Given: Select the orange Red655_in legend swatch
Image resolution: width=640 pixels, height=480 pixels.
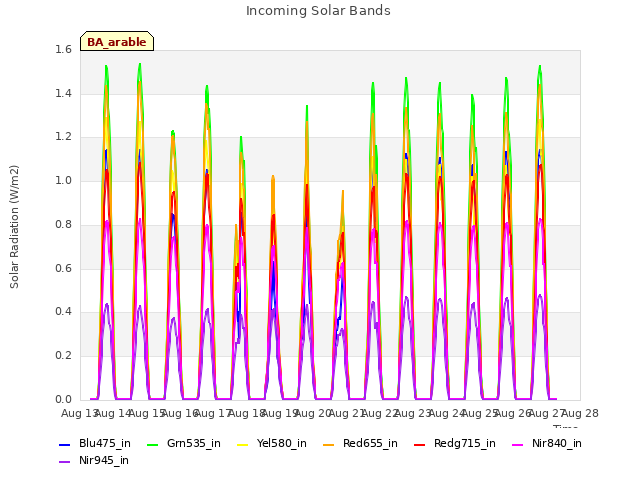Looking at the screenshot, I should coord(329,445).
